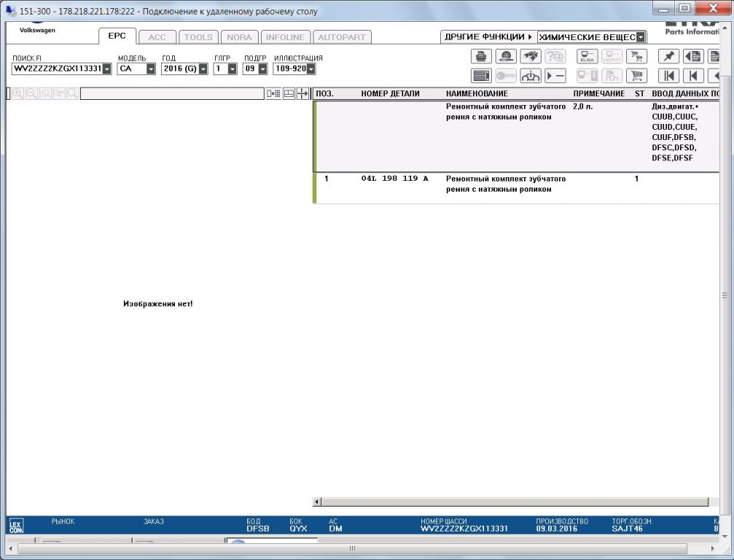Click the greyed DEPOT icon
734x560 pixels.
[612, 56]
